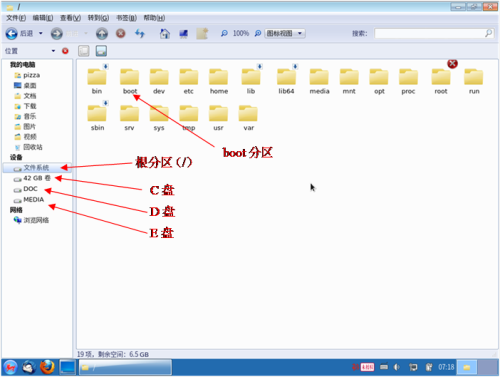Screen dimensions: 500x377
Task: Open the Computer icon in the toolbar
Action: 184,34
